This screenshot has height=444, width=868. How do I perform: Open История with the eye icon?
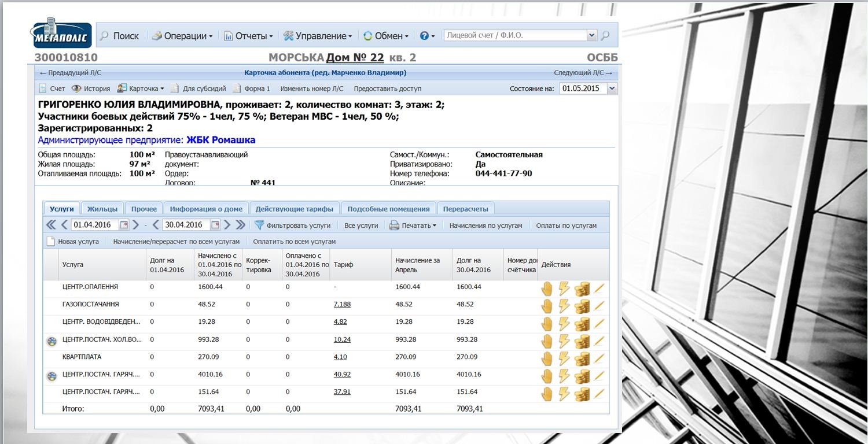90,89
